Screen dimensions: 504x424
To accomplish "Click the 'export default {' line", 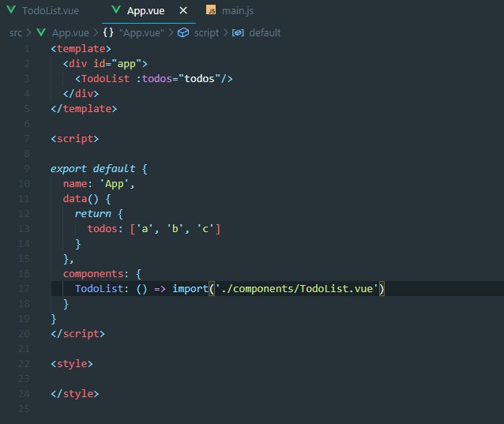I will (x=99, y=169).
